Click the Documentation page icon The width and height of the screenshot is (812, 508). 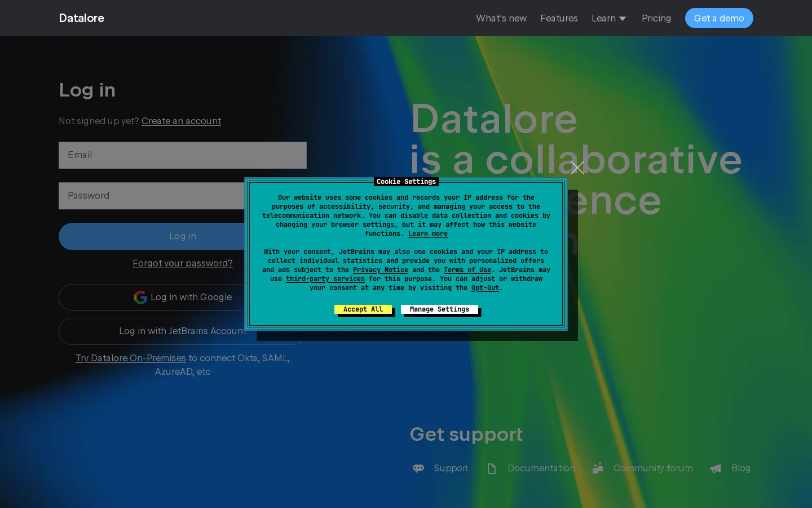(492, 468)
